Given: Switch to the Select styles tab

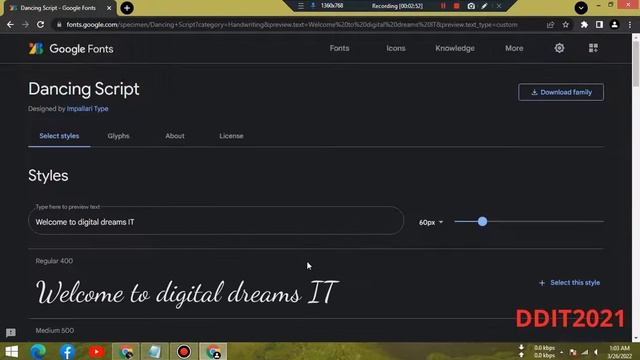Looking at the screenshot, I should point(59,136).
